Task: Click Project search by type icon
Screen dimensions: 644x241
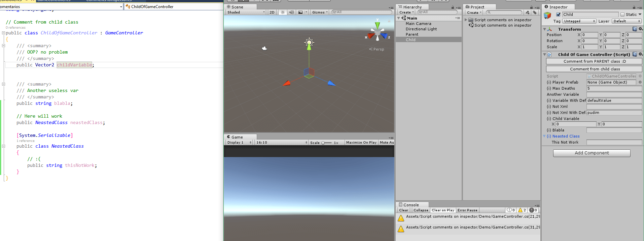Action: pos(527,12)
